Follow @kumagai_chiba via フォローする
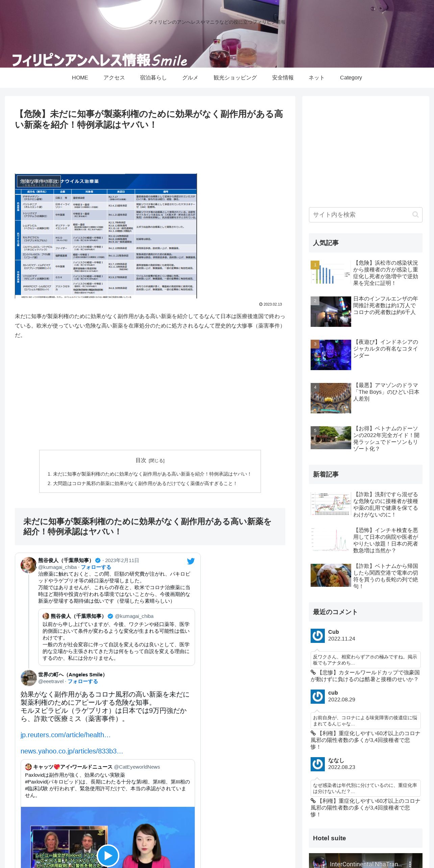 click(96, 567)
